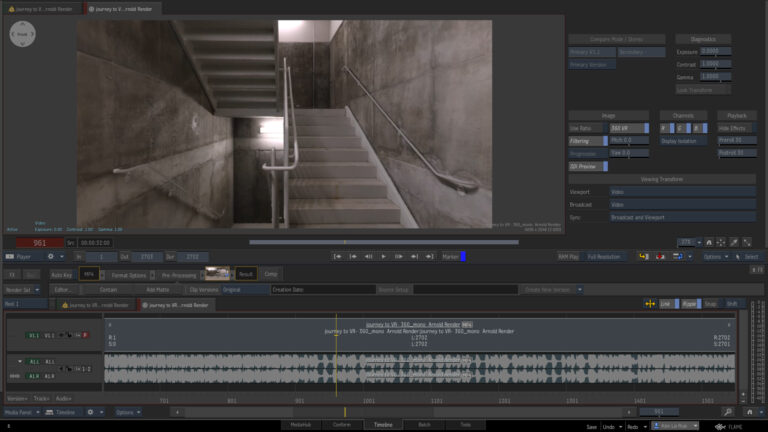Click the magnifier icon below the timeline
768x432 pixels.
point(728,412)
